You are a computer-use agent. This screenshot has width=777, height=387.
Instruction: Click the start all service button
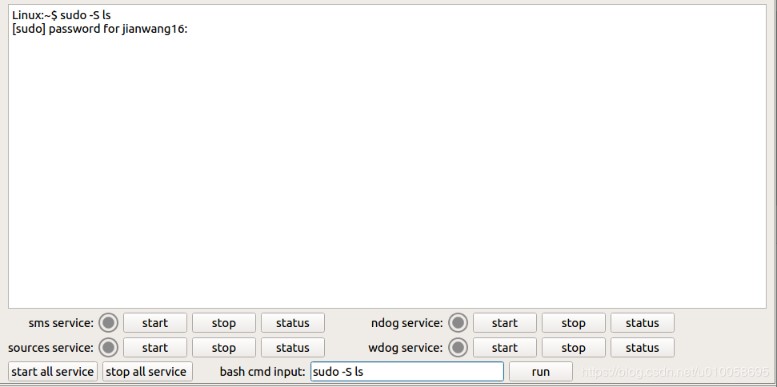point(53,372)
